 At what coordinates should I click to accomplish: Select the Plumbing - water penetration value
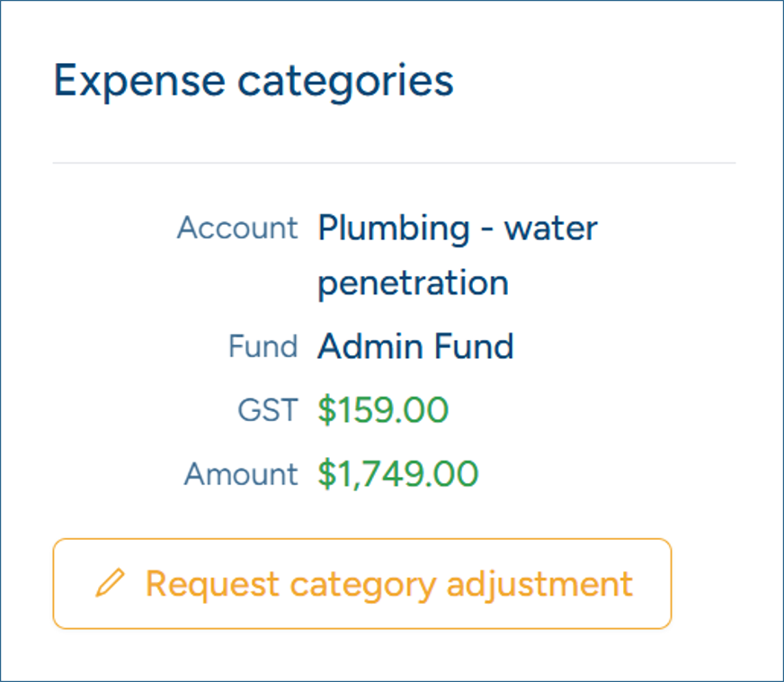pos(458,256)
